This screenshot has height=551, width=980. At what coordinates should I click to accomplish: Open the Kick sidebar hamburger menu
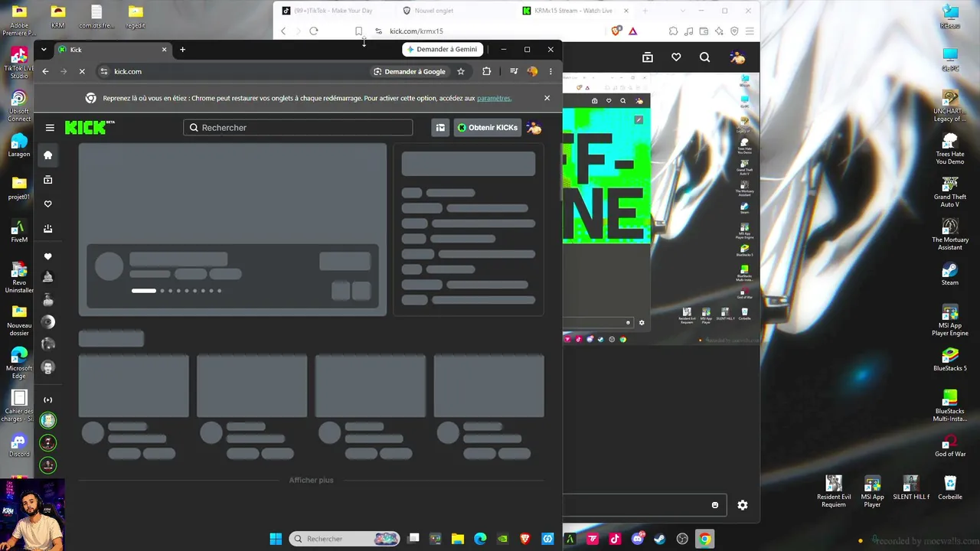(x=50, y=128)
